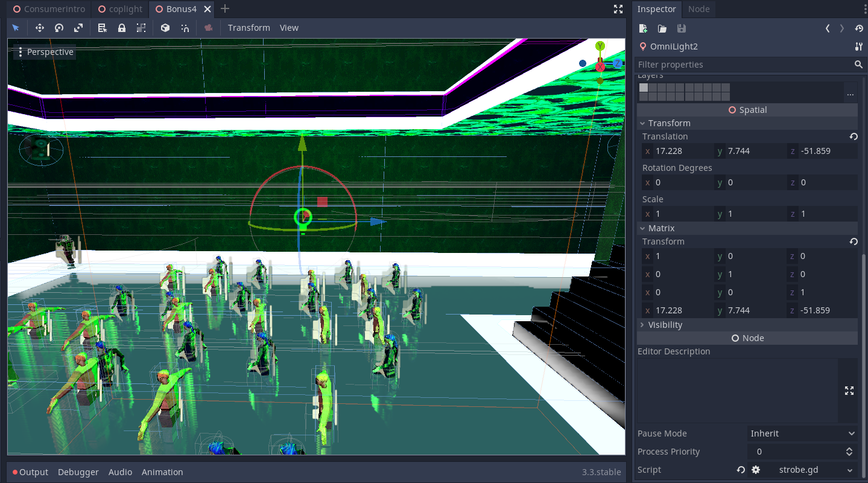This screenshot has height=483, width=868.
Task: Load an existing resource via folder icon
Action: pyautogui.click(x=662, y=28)
